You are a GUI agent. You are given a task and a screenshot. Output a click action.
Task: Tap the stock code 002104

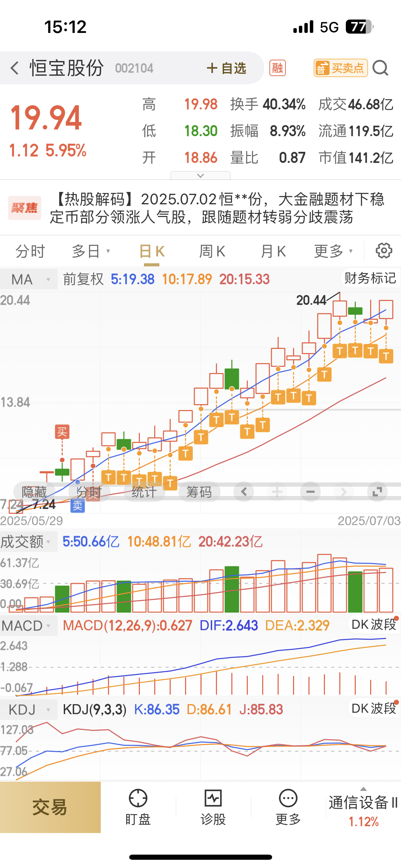tap(134, 68)
